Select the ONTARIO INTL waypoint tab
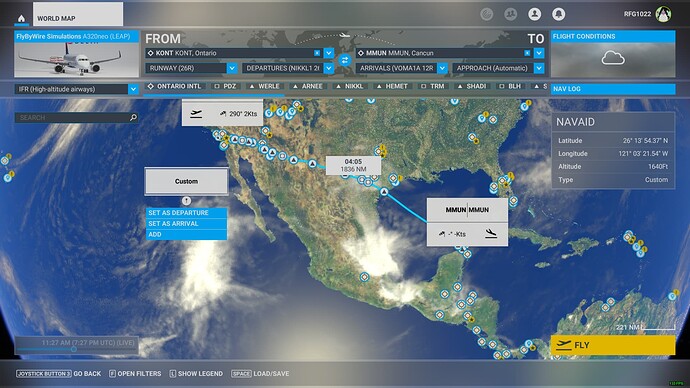 [x=174, y=86]
